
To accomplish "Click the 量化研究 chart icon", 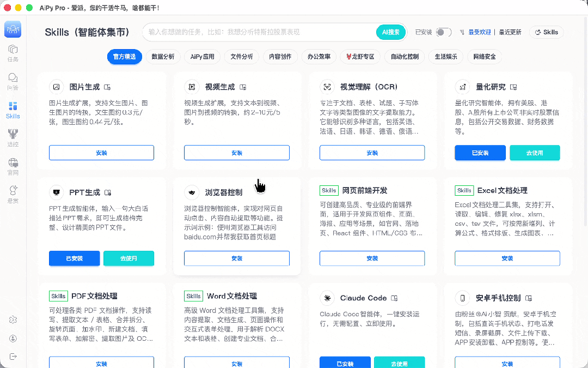I will pos(462,87).
